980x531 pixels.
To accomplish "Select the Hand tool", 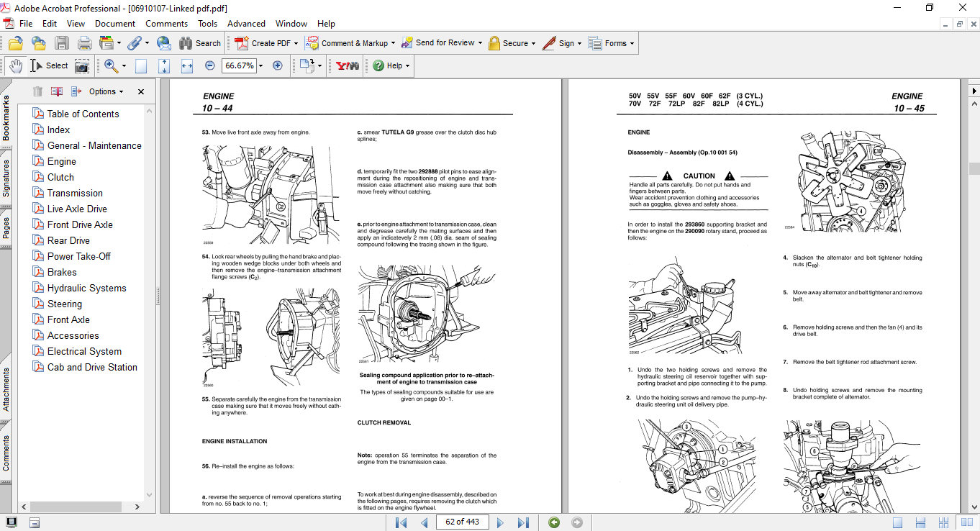I will (15, 65).
